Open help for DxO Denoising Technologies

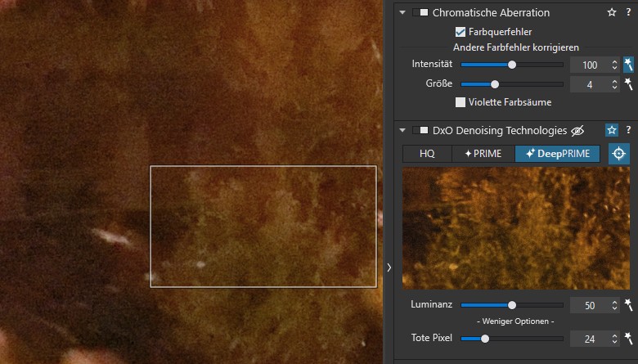[x=628, y=130]
